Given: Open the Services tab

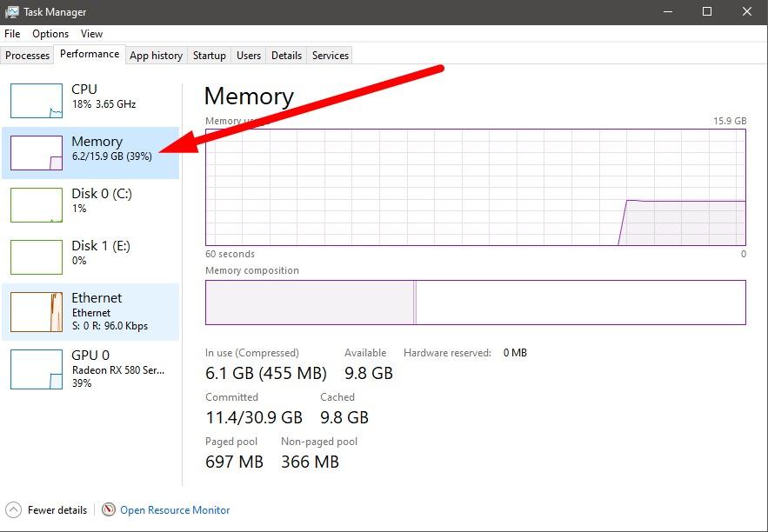Looking at the screenshot, I should tap(331, 56).
